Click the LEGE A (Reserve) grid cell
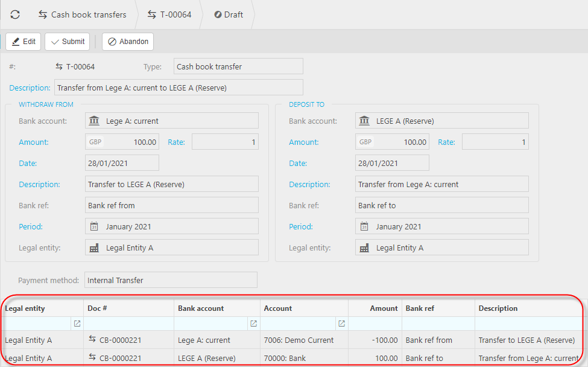This screenshot has width=588, height=367. (217, 358)
